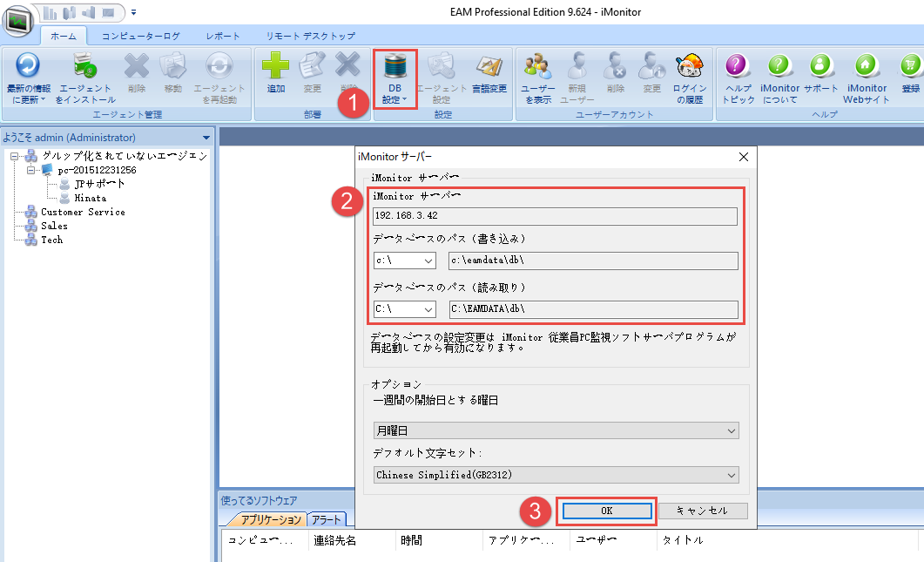Image resolution: width=924 pixels, height=562 pixels.
Task: Click the new user icon (新規ユーザー)
Action: point(577,65)
